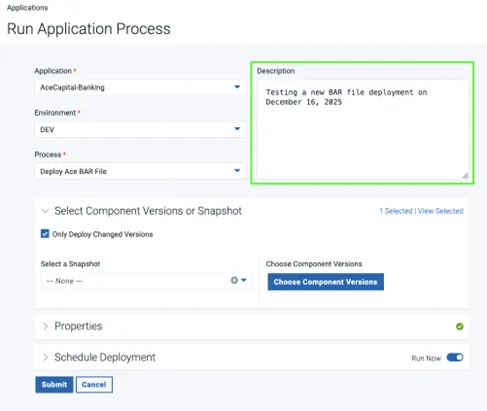This screenshot has height=411, width=487.
Task: Cancel the run application process form
Action: click(x=94, y=384)
